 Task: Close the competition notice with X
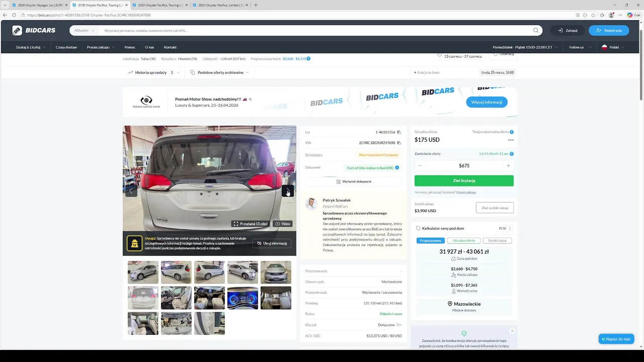512,331
